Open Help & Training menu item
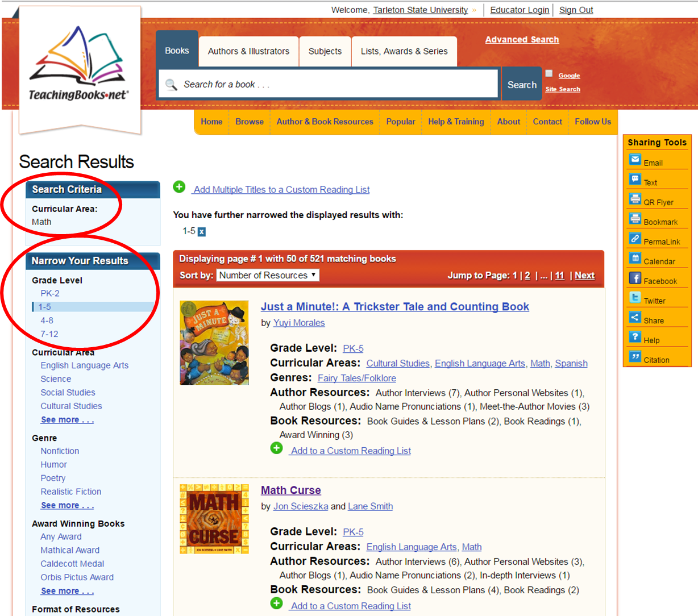Screen dimensions: 698x616 (456, 122)
